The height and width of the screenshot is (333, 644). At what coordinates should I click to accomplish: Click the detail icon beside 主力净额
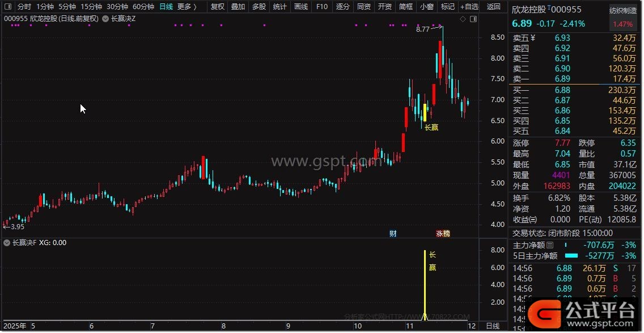549,245
